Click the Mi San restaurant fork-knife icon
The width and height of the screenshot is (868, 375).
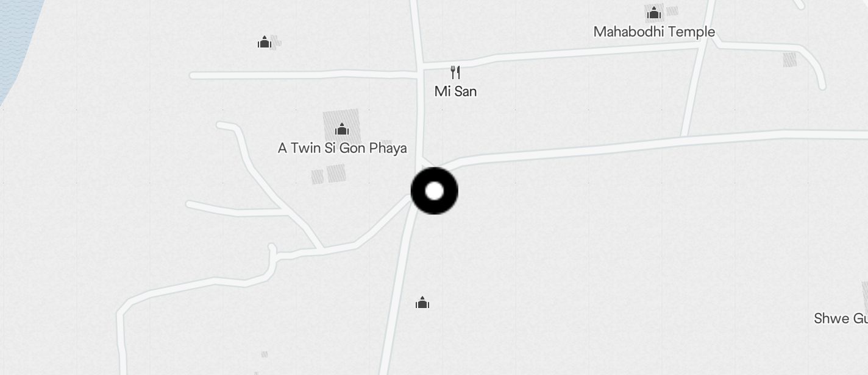coord(455,73)
